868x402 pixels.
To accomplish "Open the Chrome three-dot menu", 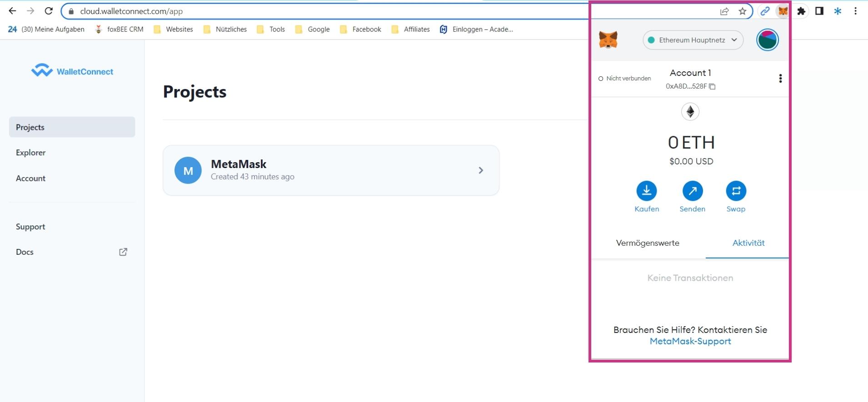I will point(855,11).
